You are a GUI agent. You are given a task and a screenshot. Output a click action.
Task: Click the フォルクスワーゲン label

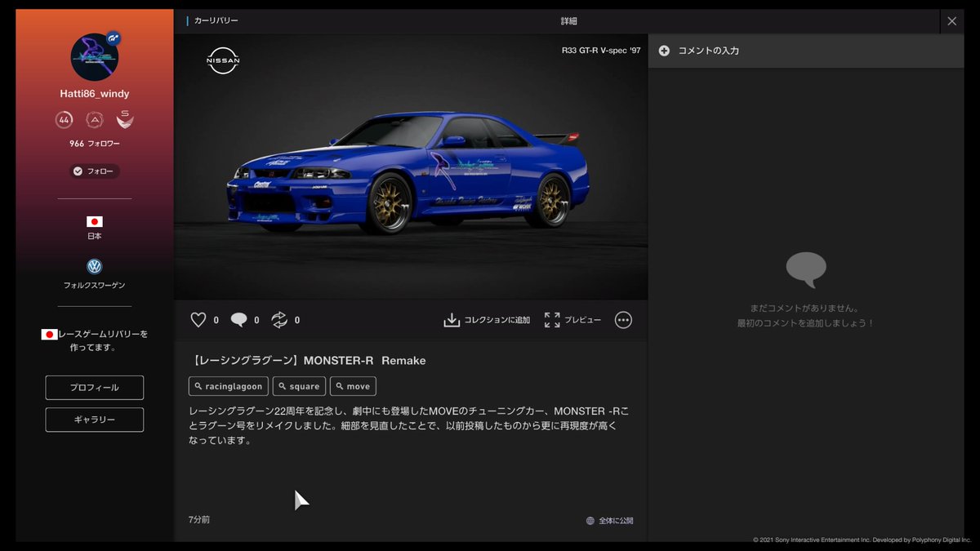click(95, 285)
